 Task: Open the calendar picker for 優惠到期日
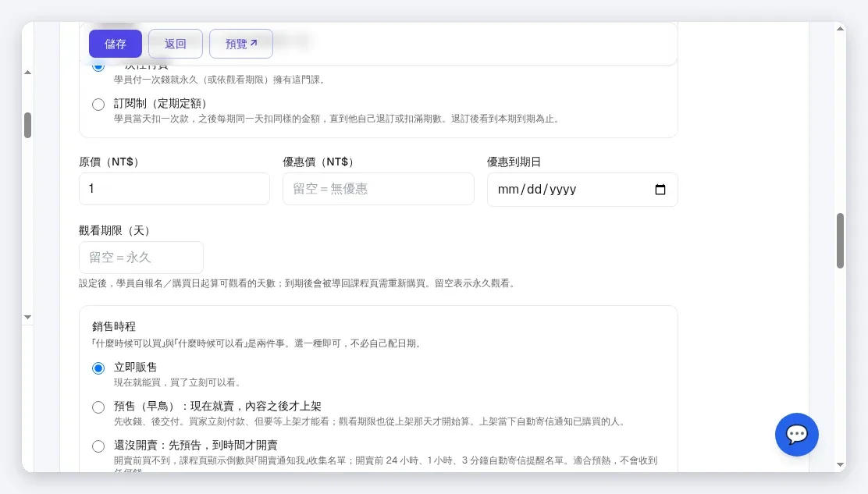coord(660,189)
